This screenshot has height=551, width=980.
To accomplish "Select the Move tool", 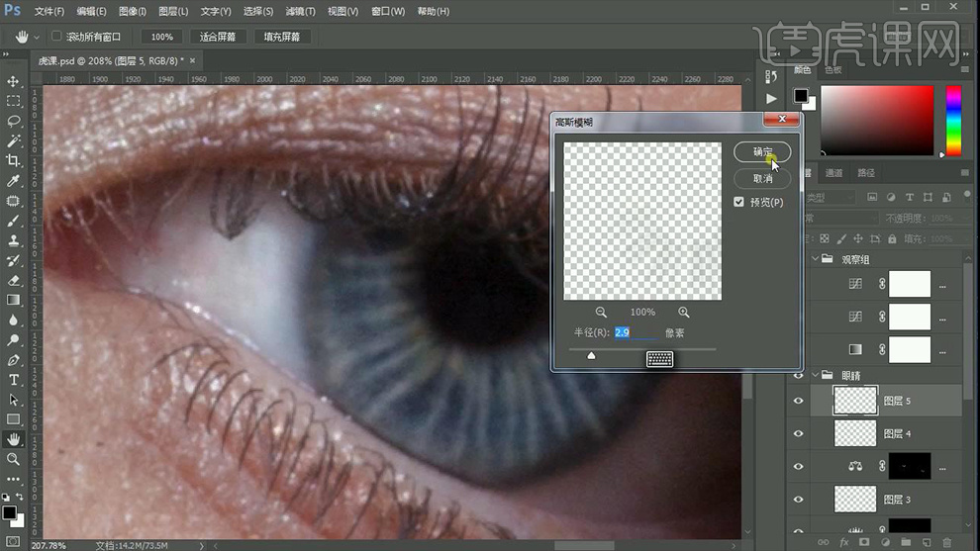I will coord(14,81).
